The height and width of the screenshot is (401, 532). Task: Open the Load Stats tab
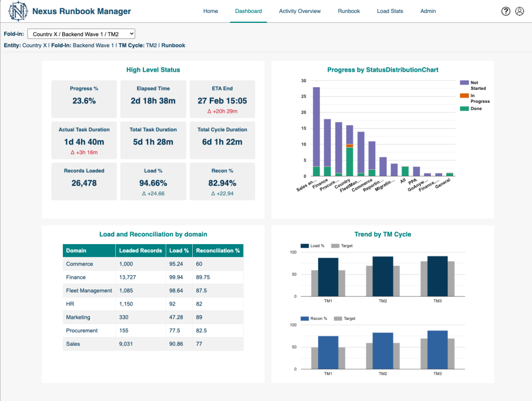click(390, 11)
